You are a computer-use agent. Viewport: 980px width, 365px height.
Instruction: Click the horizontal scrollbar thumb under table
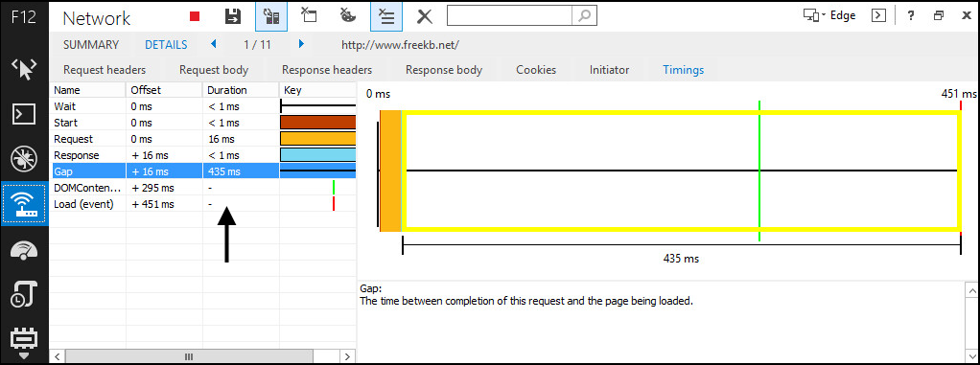[x=189, y=357]
